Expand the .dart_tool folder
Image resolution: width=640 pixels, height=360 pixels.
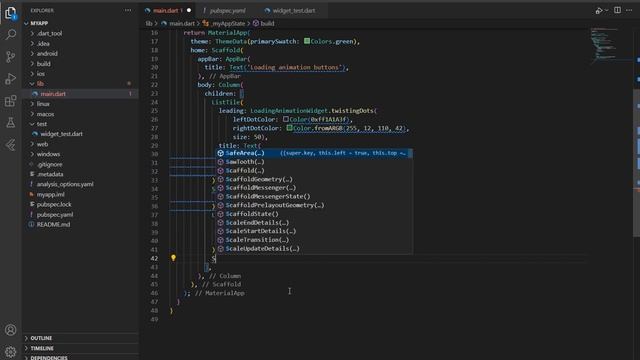(x=49, y=33)
